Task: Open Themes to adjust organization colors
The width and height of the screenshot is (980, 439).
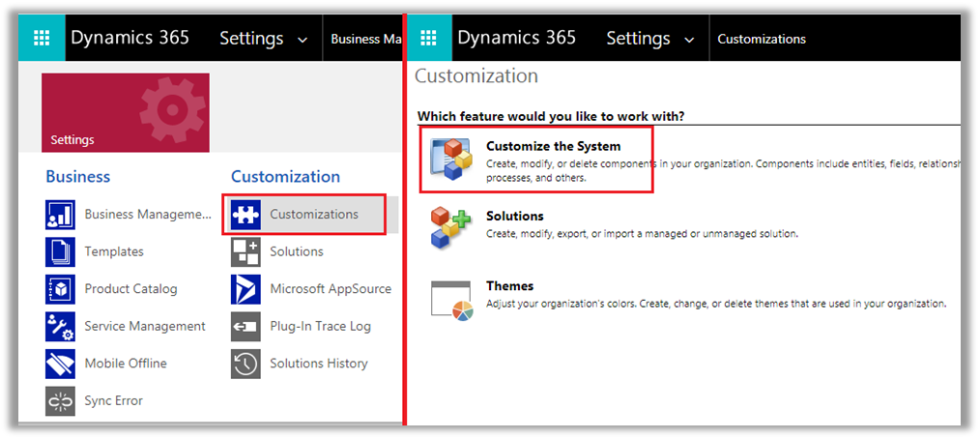Action: [508, 286]
